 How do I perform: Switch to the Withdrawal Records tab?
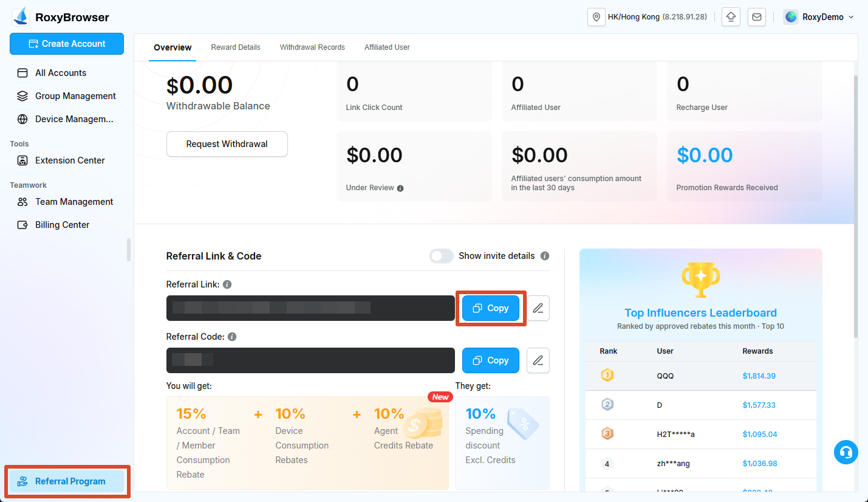312,47
